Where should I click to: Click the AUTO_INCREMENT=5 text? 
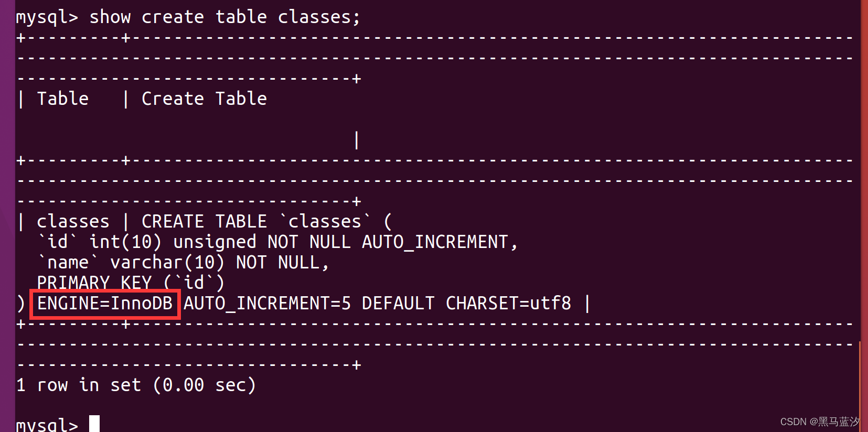coord(267,304)
